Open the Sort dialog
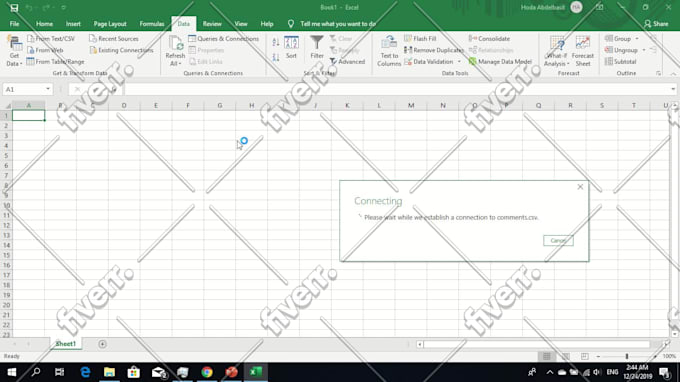The image size is (680, 382). pos(291,48)
